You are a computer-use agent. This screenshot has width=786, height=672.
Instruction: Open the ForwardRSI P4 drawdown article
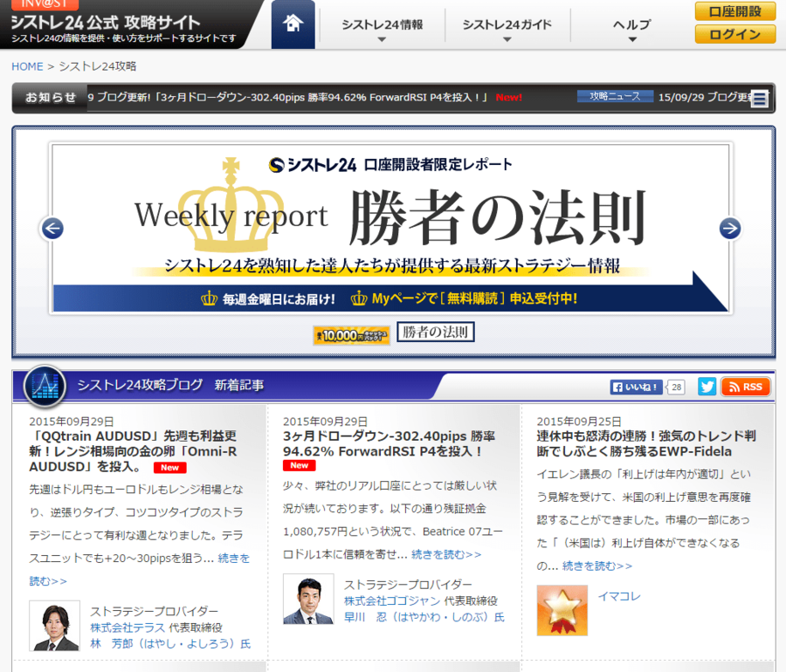click(389, 443)
